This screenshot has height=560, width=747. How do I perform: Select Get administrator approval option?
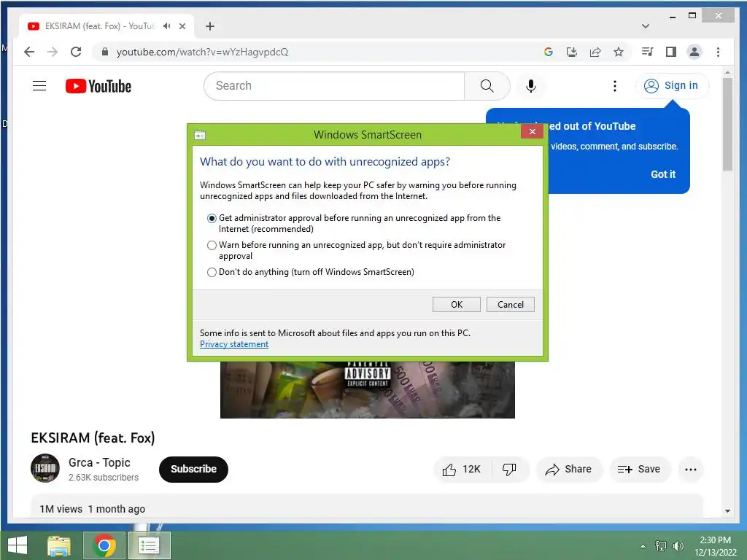pos(212,218)
